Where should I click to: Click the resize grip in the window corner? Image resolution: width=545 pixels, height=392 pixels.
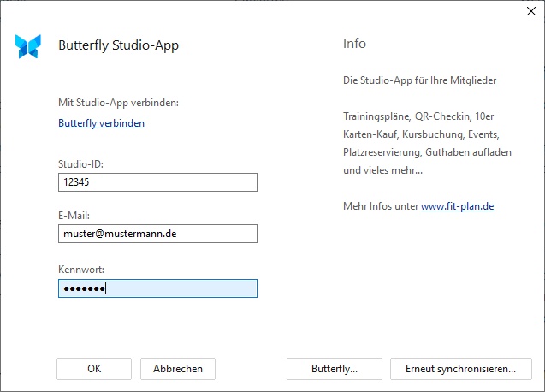pyautogui.click(x=539, y=386)
